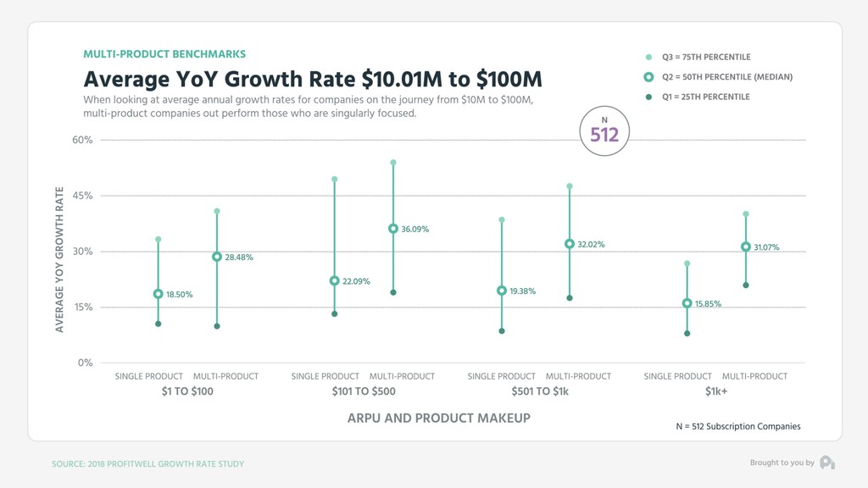Select the 36.09% median marker

(393, 229)
